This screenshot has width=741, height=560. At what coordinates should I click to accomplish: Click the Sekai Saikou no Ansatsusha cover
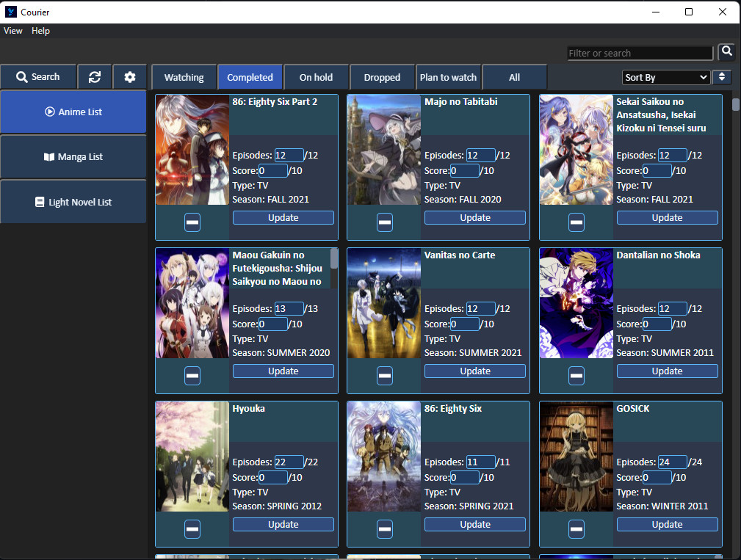coord(576,150)
